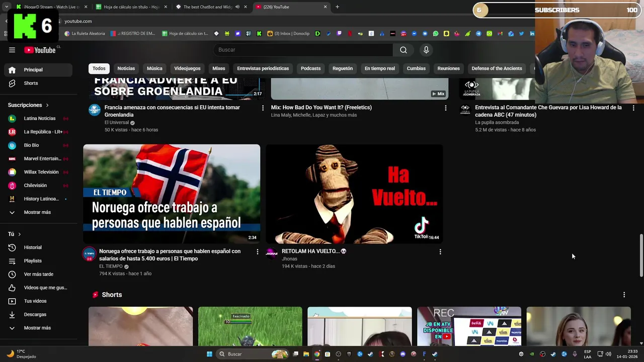
Task: Select the Cumbias filter chip
Action: [416, 68]
